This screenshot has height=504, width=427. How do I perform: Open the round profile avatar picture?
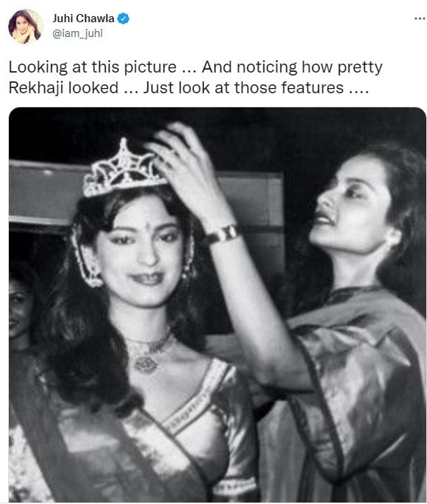25,27
